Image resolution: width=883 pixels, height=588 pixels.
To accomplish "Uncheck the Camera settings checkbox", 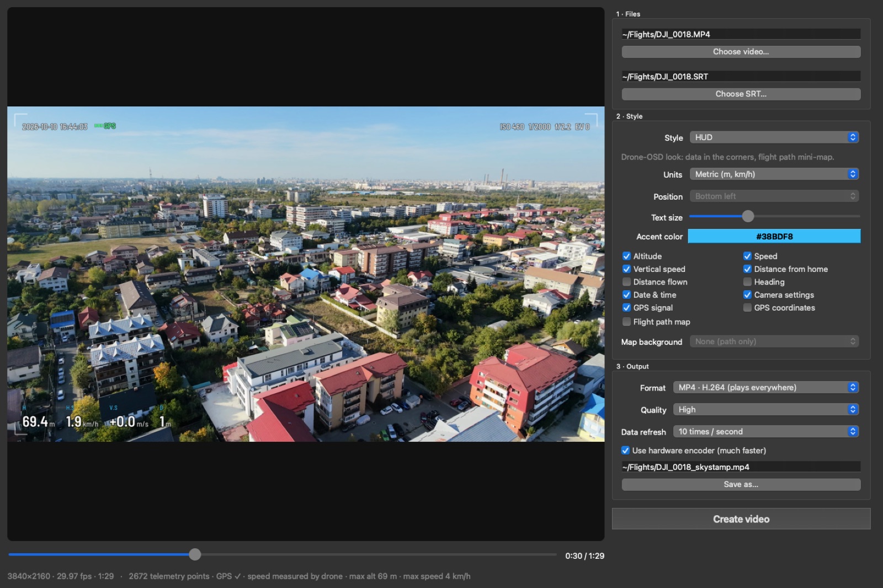I will click(x=747, y=295).
